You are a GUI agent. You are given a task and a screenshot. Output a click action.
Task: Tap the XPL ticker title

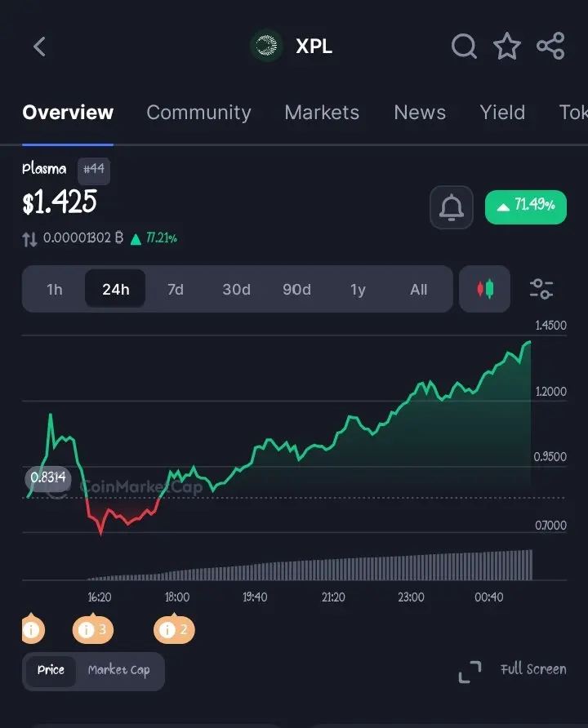click(x=314, y=47)
